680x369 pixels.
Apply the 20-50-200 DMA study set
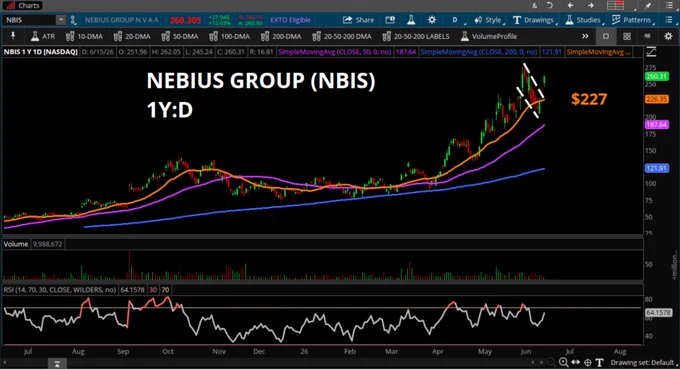(x=342, y=36)
